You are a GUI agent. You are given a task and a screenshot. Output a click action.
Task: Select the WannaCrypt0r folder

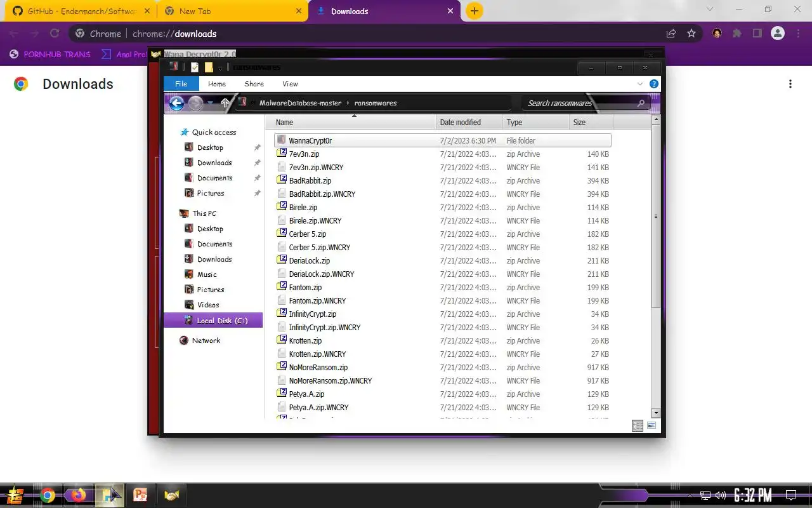443,140
